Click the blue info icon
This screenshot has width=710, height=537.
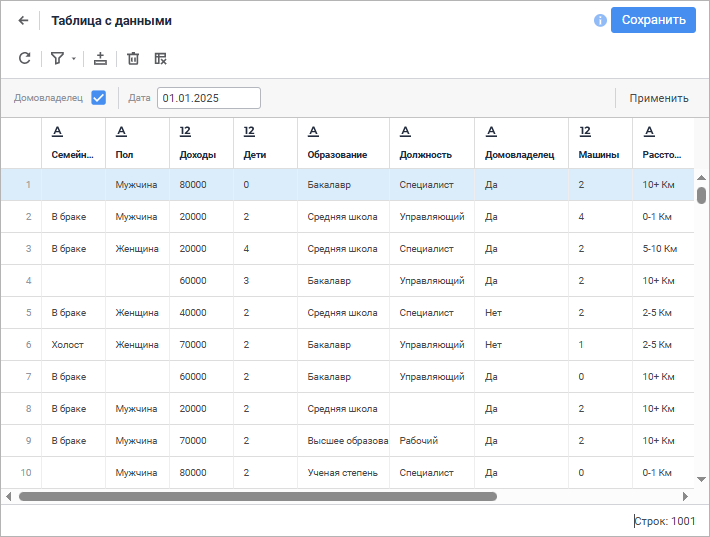click(x=600, y=20)
